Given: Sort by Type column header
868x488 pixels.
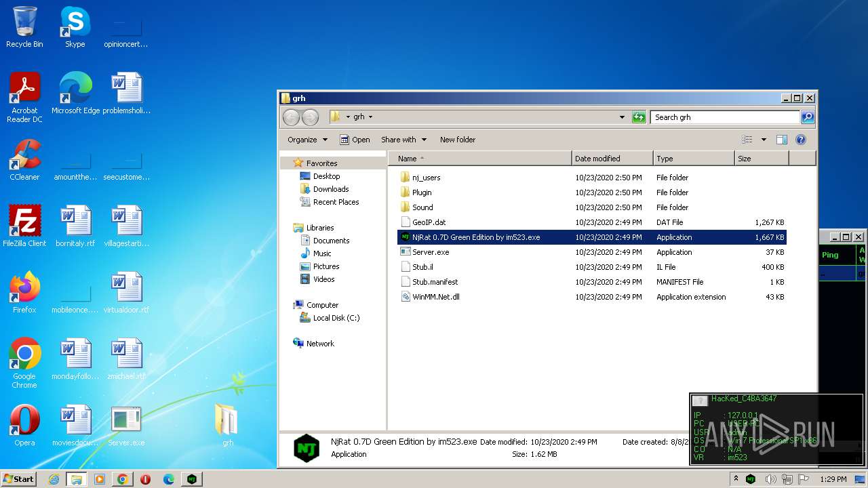Looking at the screenshot, I should point(694,159).
